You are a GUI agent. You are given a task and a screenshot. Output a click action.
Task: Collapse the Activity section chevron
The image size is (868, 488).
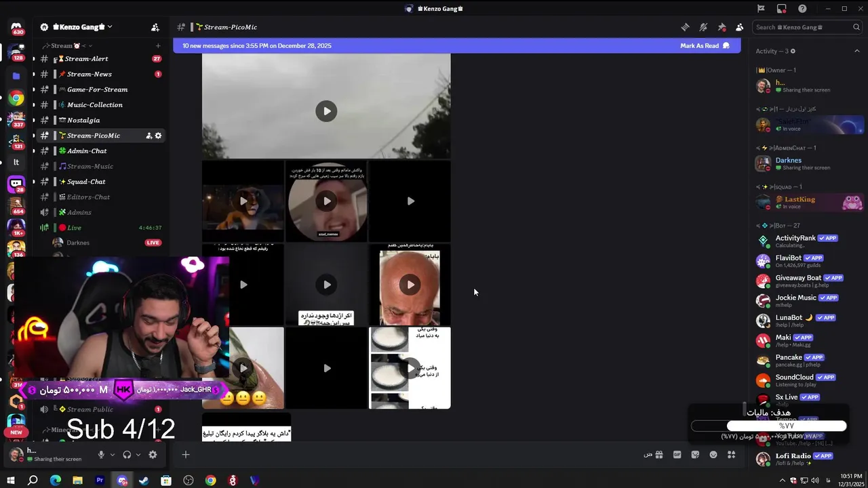(x=856, y=52)
